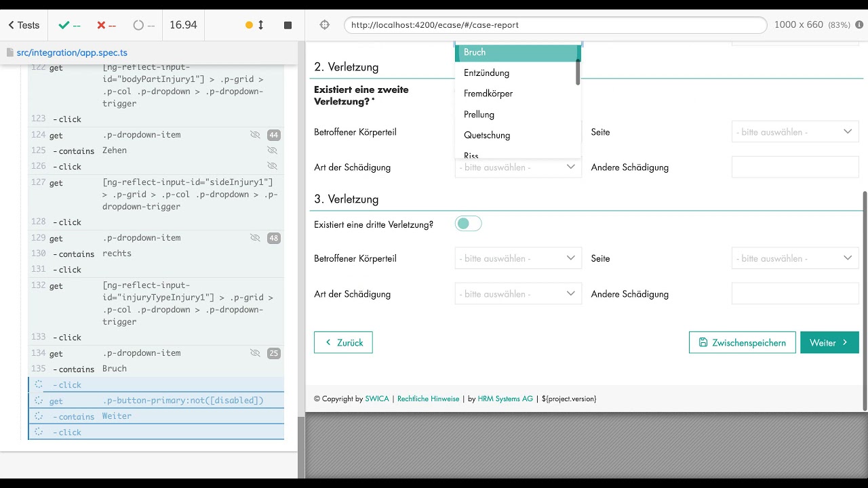Click the hidden-eye icon on command 134
Viewport: 868px width, 488px height.
coord(255,353)
